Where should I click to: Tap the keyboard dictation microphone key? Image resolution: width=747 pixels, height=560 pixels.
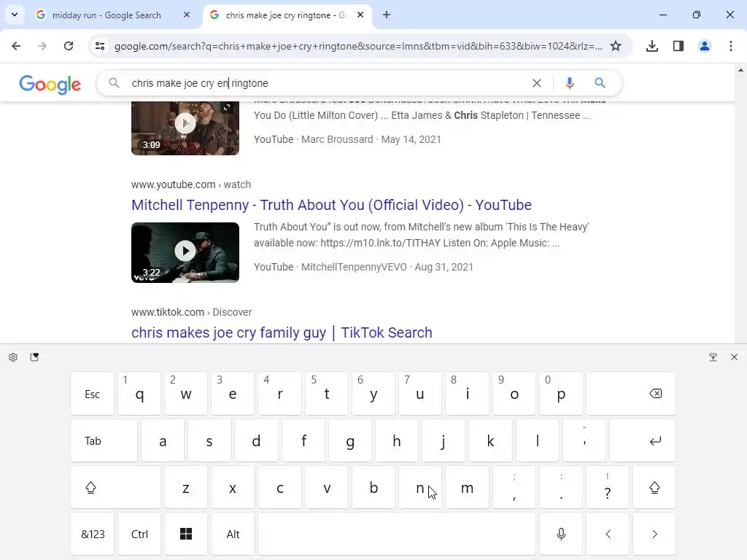pos(561,534)
